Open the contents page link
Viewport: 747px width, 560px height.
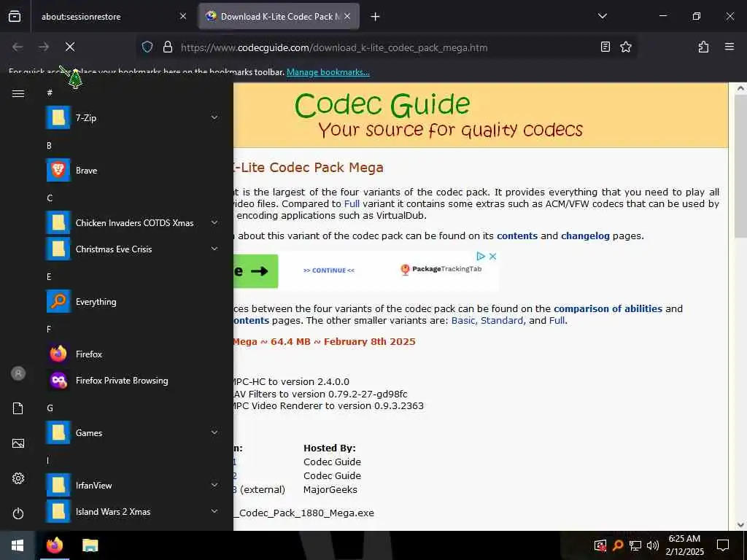pos(517,236)
